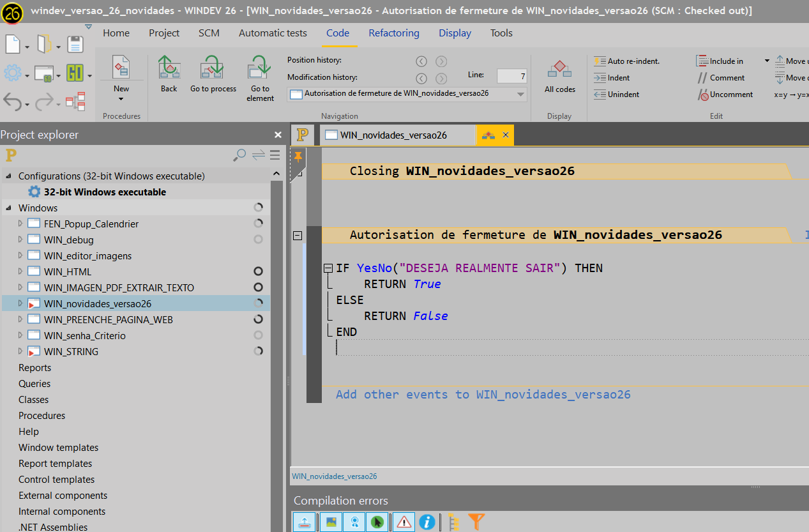Click the All codes icon

coord(559,68)
